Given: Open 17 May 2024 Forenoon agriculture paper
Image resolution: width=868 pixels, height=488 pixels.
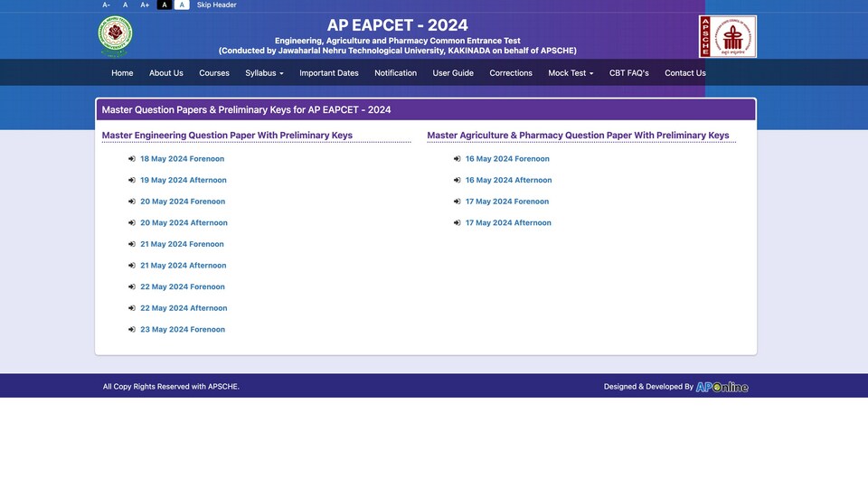Looking at the screenshot, I should [x=507, y=202].
